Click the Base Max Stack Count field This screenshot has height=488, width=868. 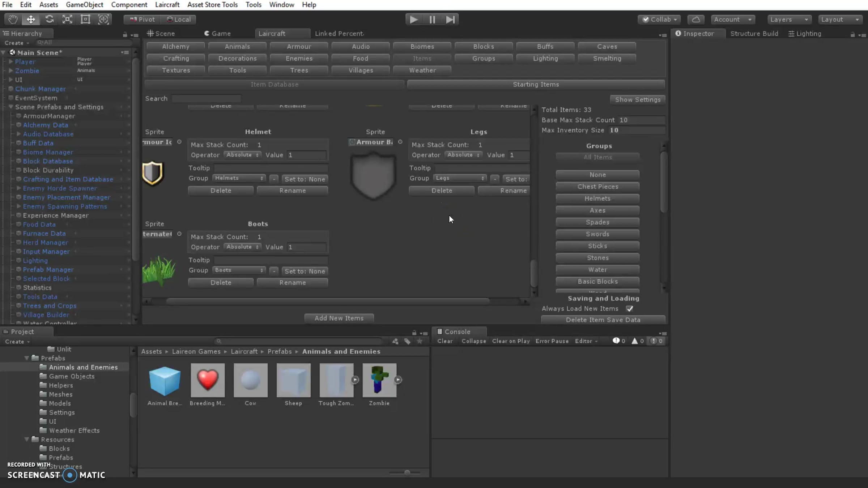(x=642, y=120)
